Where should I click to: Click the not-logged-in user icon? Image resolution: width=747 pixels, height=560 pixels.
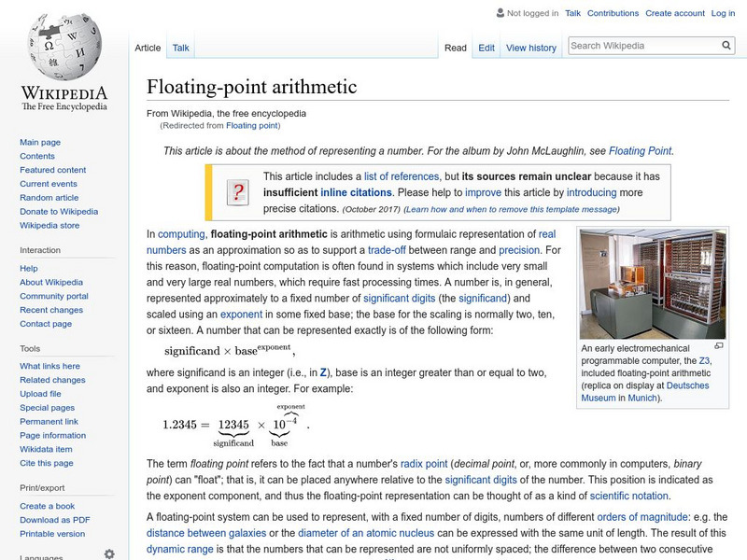point(500,13)
